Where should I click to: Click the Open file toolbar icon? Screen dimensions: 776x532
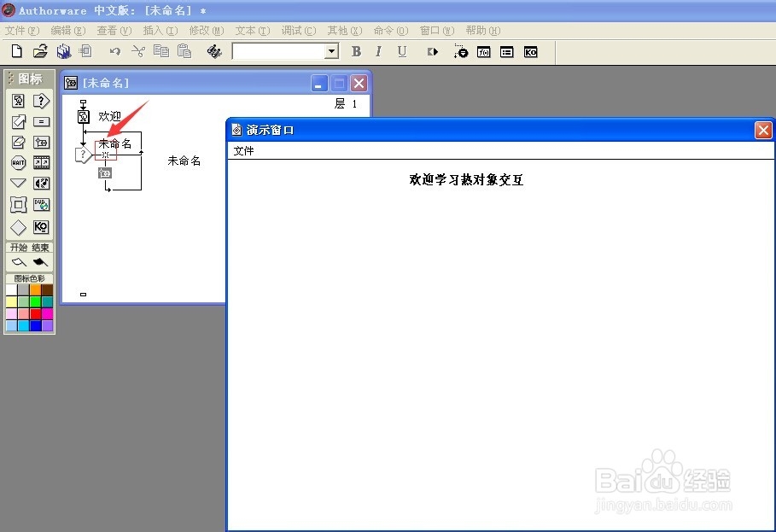39,52
